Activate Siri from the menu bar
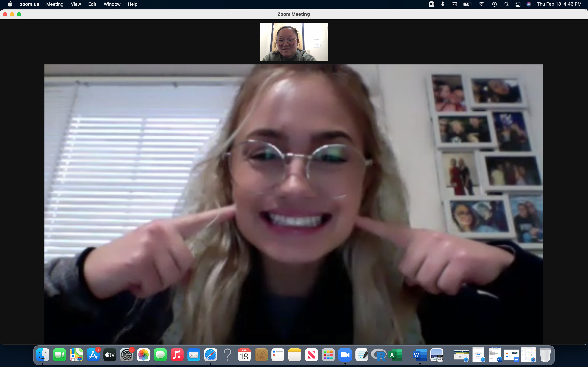 [529, 4]
